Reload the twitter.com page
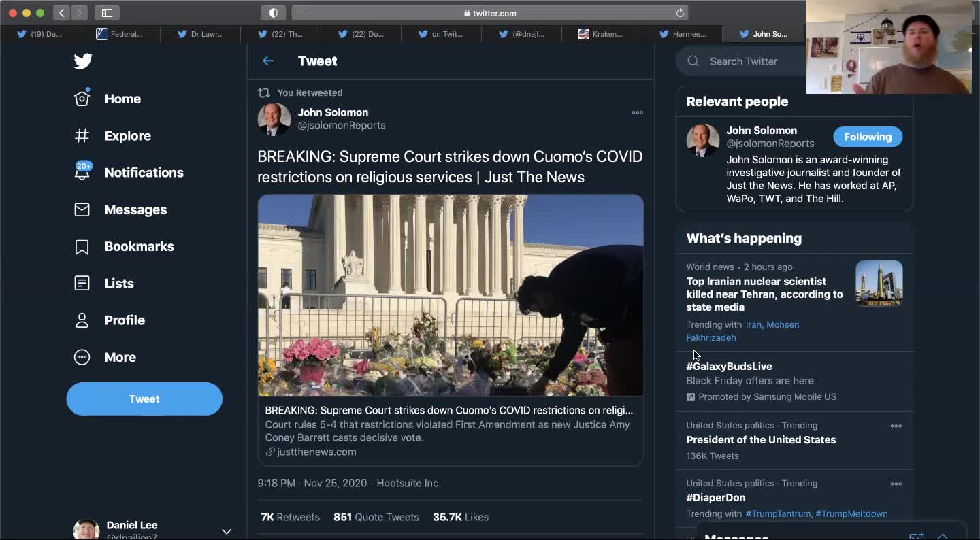Screen dimensions: 980x540 pos(680,13)
